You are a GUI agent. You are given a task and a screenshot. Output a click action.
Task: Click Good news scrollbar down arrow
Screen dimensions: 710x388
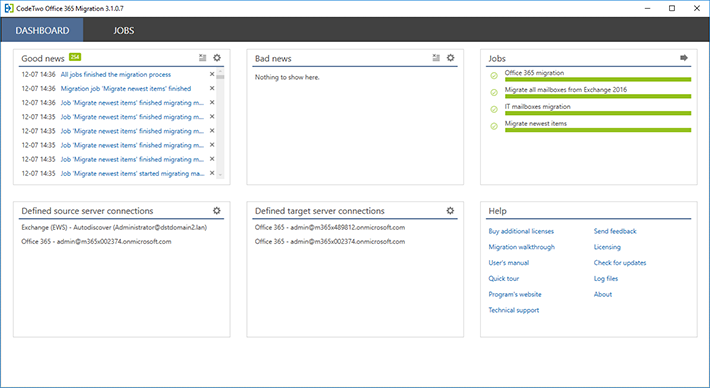220,175
